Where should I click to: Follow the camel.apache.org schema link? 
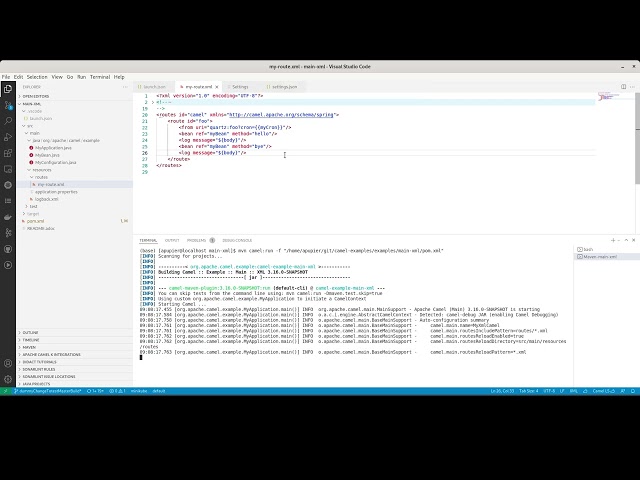pyautogui.click(x=281, y=115)
